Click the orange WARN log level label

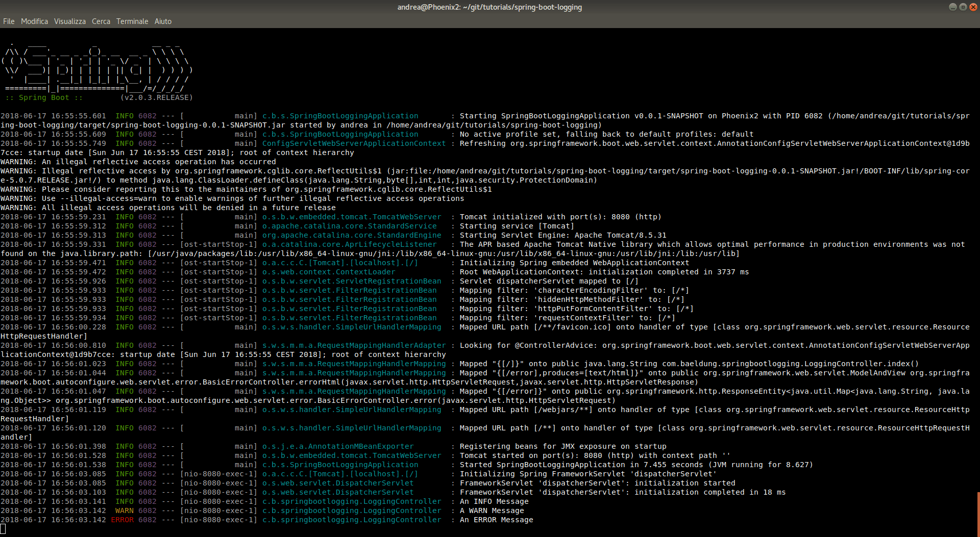point(125,511)
